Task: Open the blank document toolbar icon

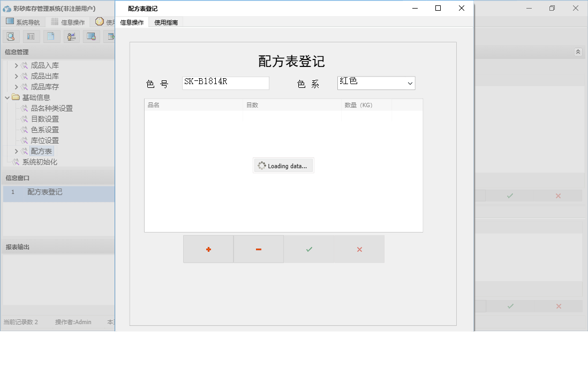Action: pyautogui.click(x=51, y=36)
